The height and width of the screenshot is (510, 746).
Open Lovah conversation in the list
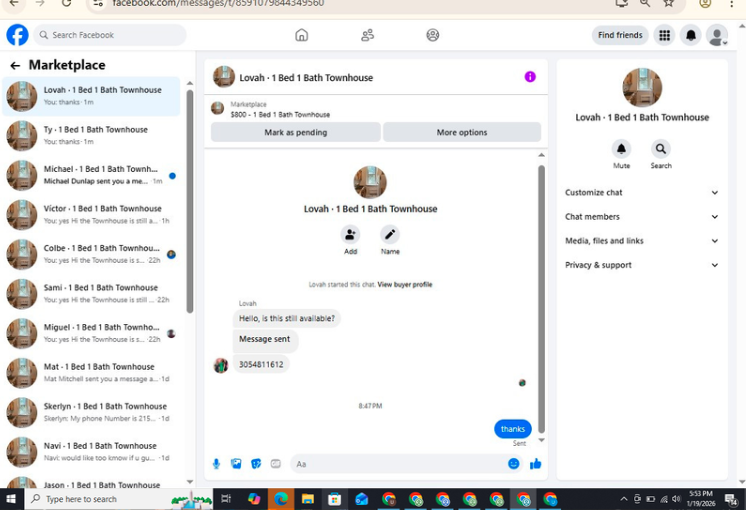[x=91, y=96]
